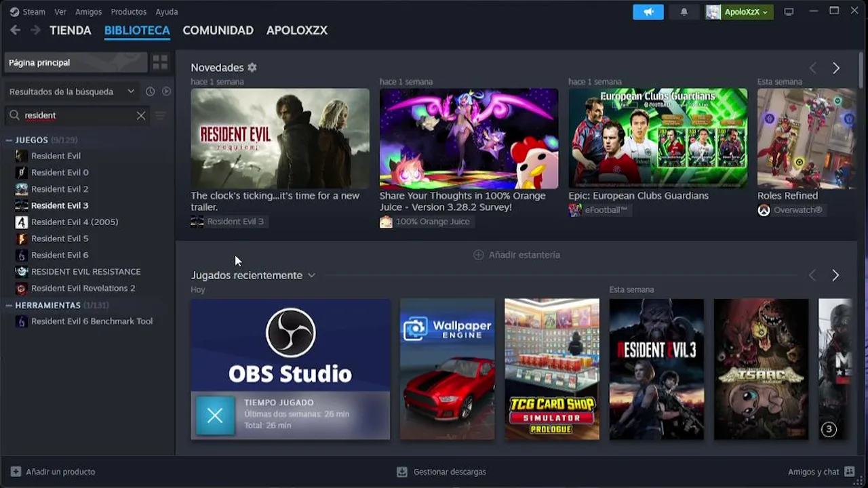Select RESIDENT EVIL RESISTANCE in list
Viewport: 868px width, 488px height.
click(x=85, y=272)
